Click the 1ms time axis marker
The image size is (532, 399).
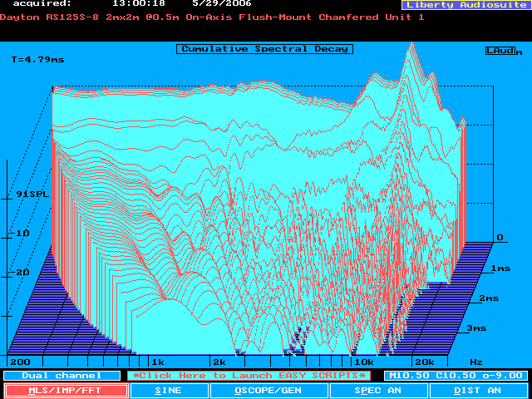click(500, 268)
